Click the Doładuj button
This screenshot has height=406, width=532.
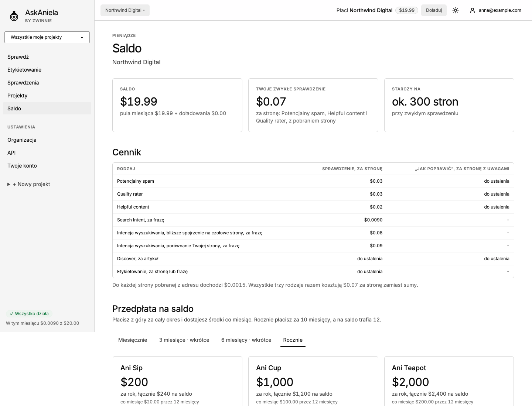pyautogui.click(x=434, y=10)
